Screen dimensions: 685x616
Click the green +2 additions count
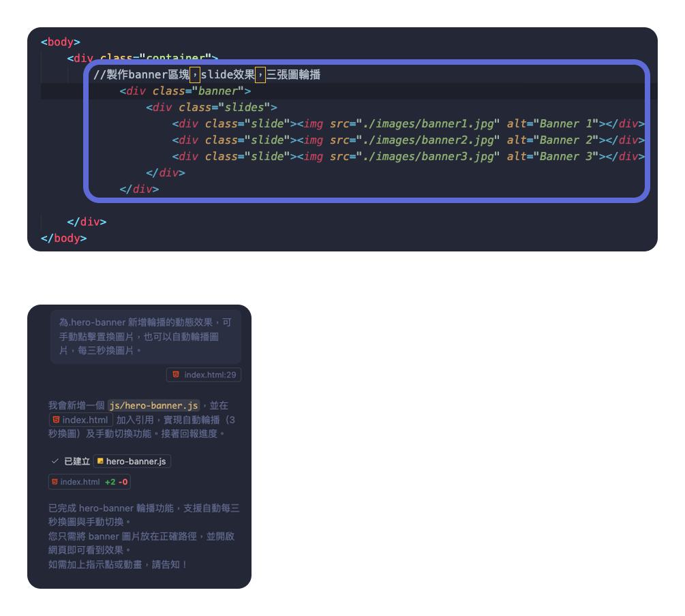pyautogui.click(x=110, y=482)
